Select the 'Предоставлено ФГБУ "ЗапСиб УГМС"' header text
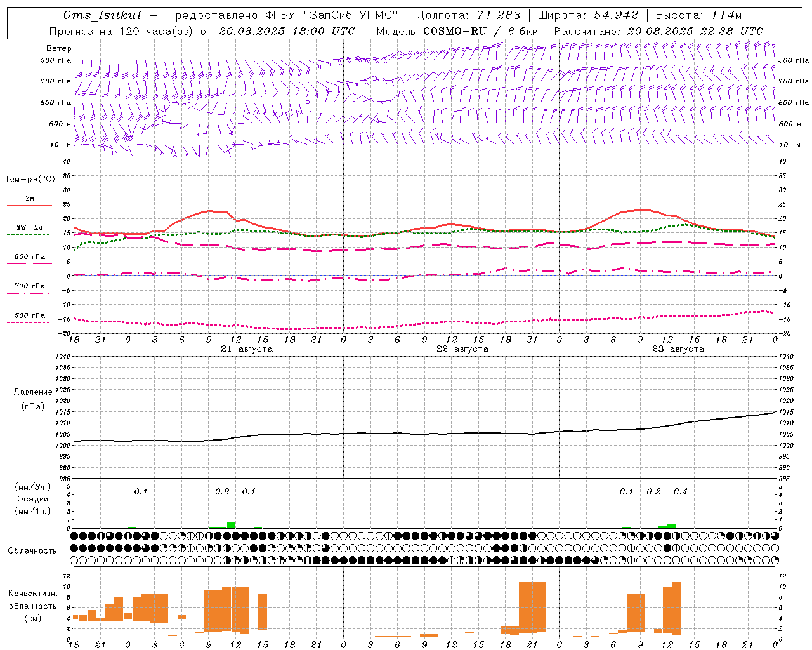Viewport: 812px width, 650px height. pyautogui.click(x=282, y=15)
